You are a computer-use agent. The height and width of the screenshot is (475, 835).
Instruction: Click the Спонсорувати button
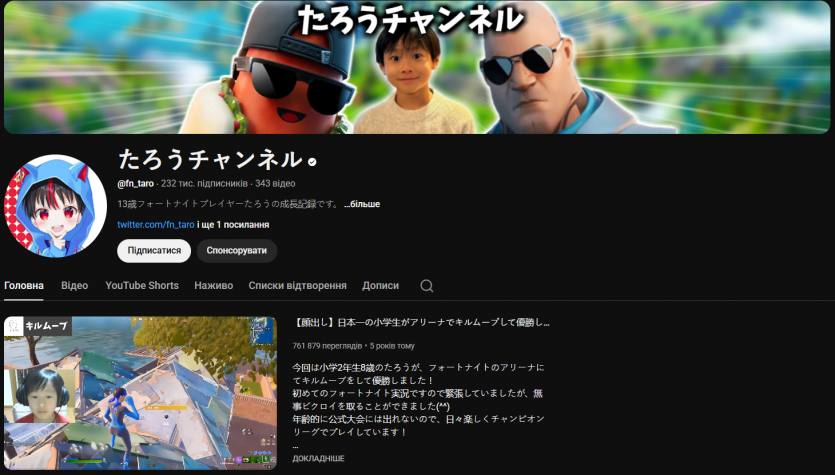coord(237,251)
